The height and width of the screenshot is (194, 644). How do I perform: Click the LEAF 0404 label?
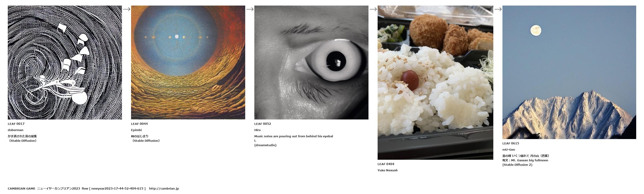386,164
